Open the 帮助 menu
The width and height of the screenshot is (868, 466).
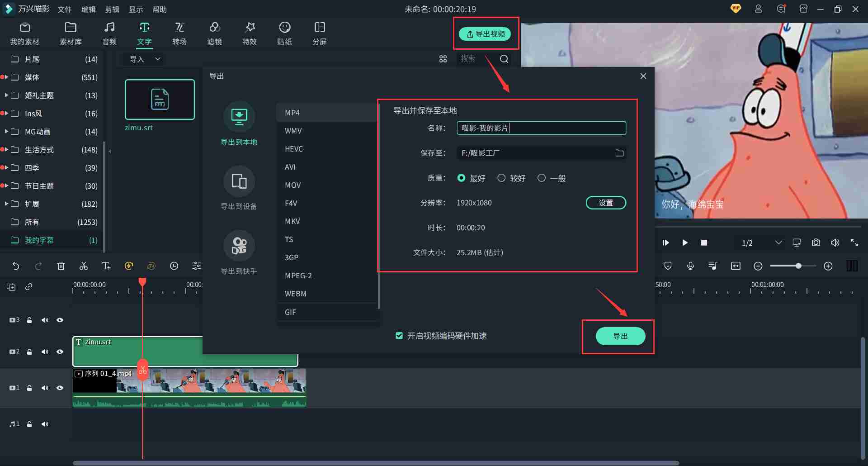[160, 10]
